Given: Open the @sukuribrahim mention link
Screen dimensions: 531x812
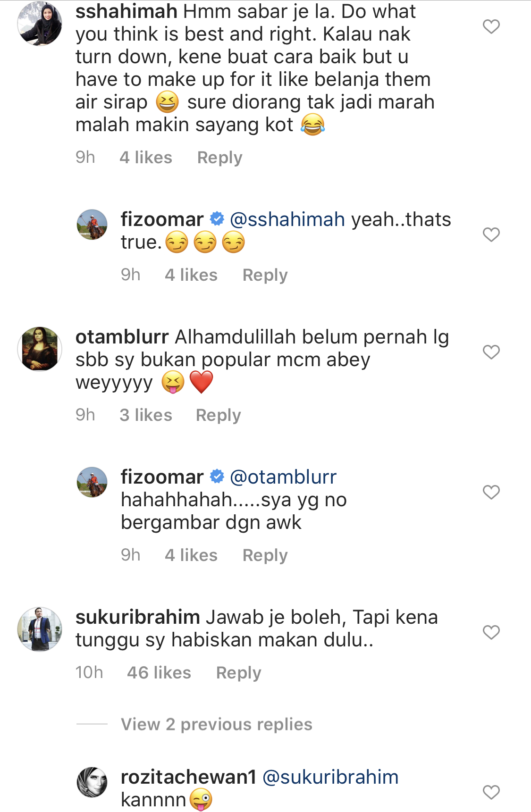Looking at the screenshot, I should [x=330, y=778].
